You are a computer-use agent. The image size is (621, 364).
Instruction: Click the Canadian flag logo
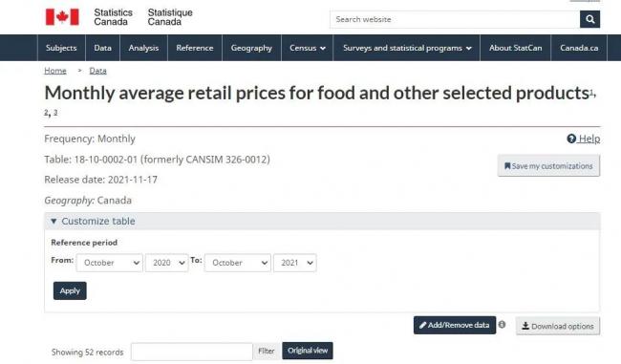tap(62, 17)
